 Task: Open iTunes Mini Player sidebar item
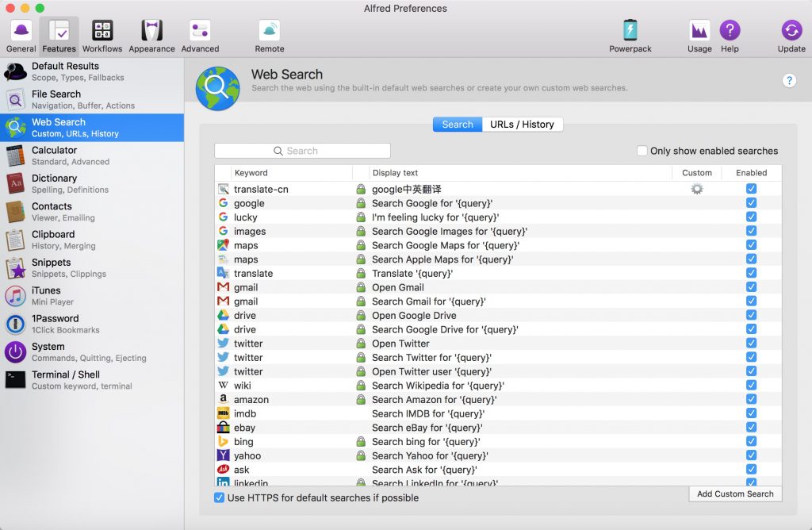click(92, 295)
